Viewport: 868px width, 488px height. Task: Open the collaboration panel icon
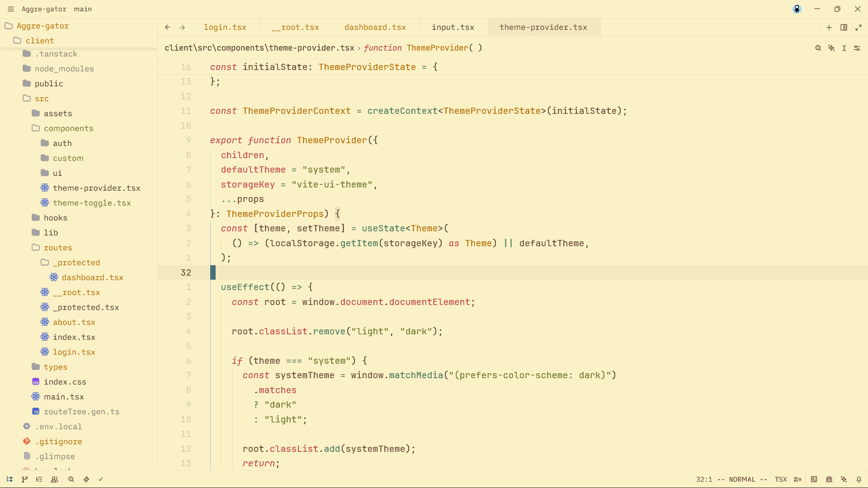point(54,479)
